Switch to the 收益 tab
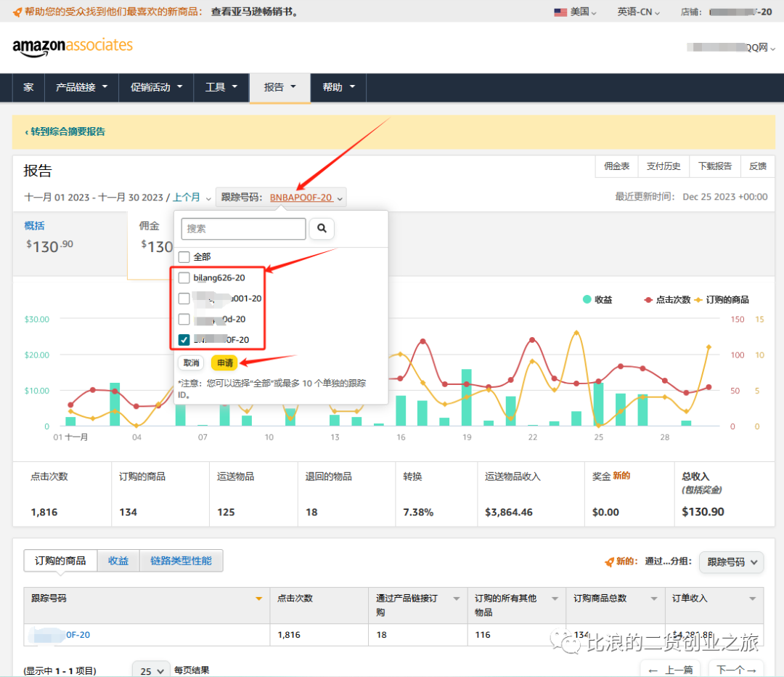Viewport: 784px width, 677px height. 118,561
